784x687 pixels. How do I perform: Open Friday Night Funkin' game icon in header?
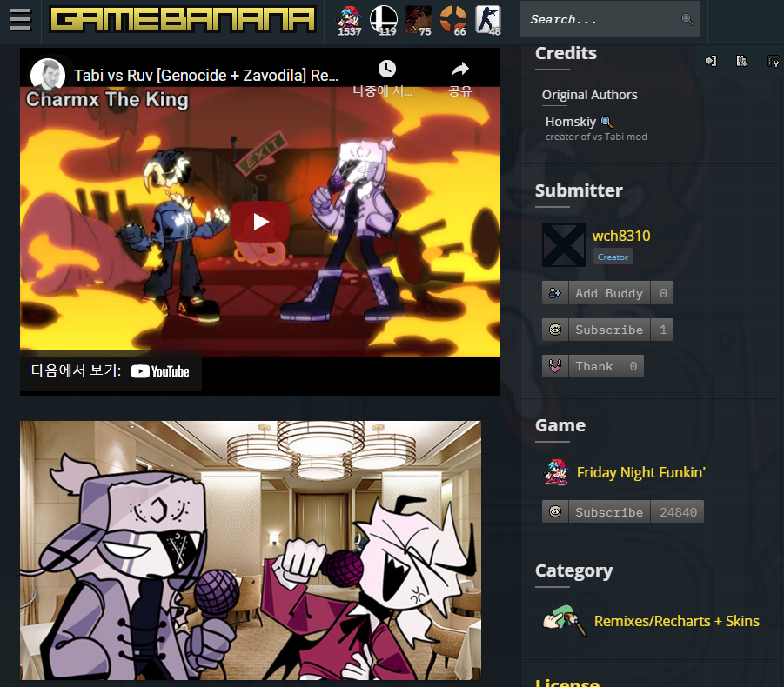(x=349, y=21)
